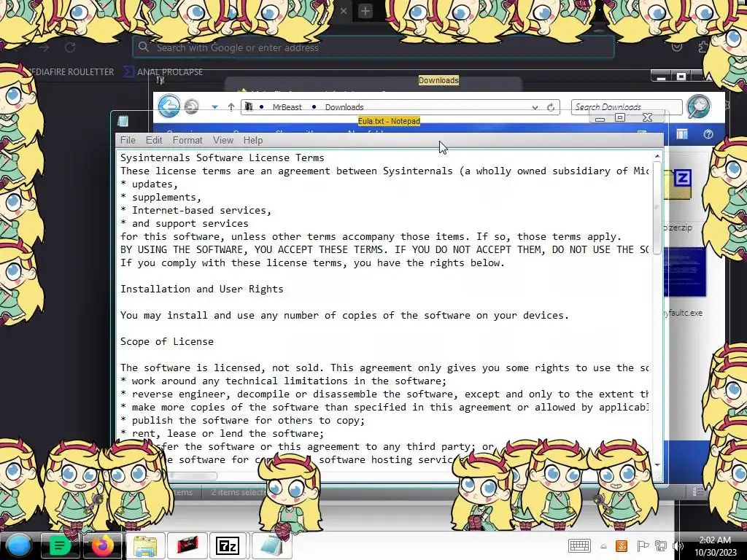This screenshot has height=560, width=747.
Task: Close the current browser tab
Action: pyautogui.click(x=344, y=10)
